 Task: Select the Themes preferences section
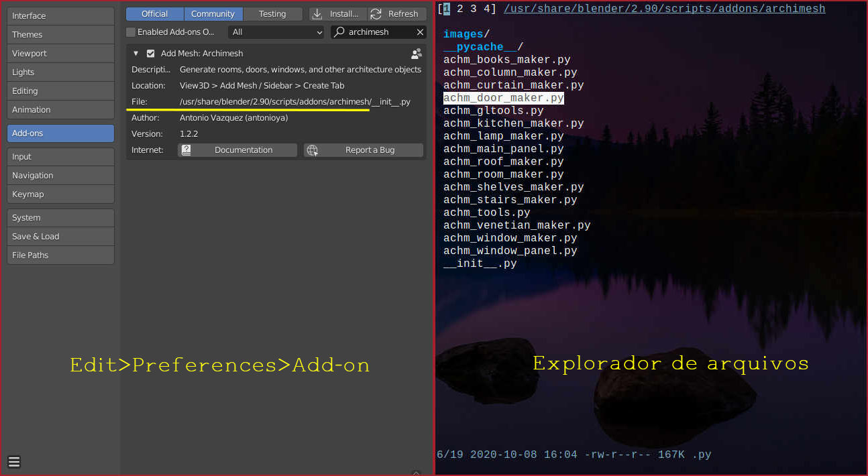pyautogui.click(x=60, y=35)
